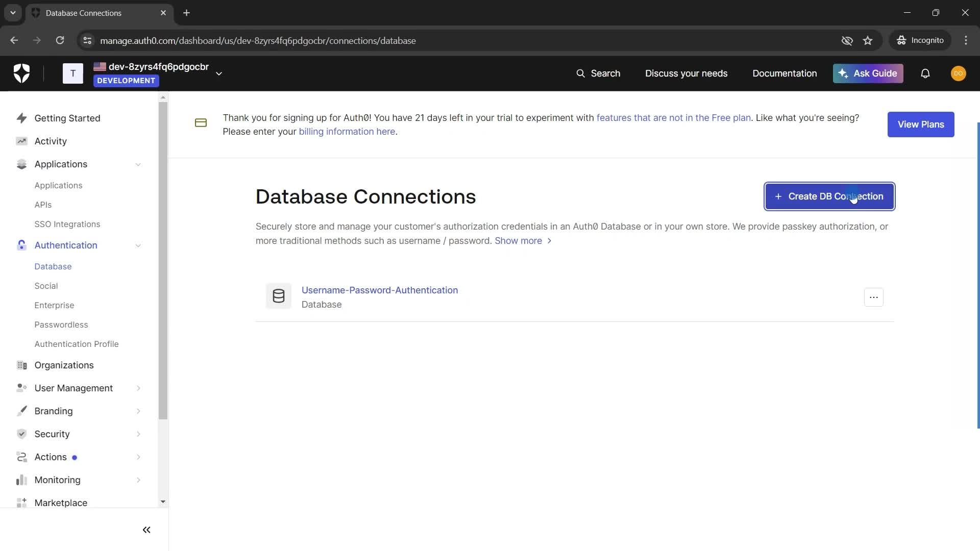Viewport: 980px width, 551px height.
Task: Collapse the Authentication section chevron
Action: coord(138,245)
